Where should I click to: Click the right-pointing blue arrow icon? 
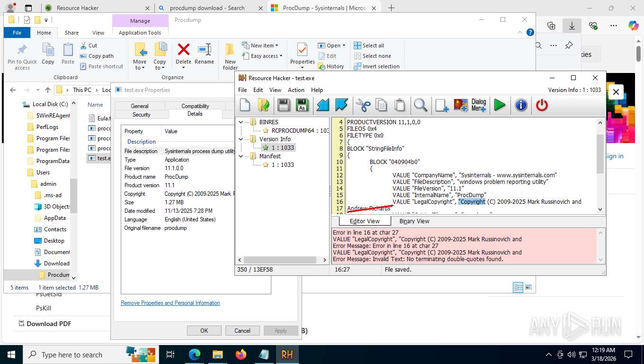[x=341, y=105]
